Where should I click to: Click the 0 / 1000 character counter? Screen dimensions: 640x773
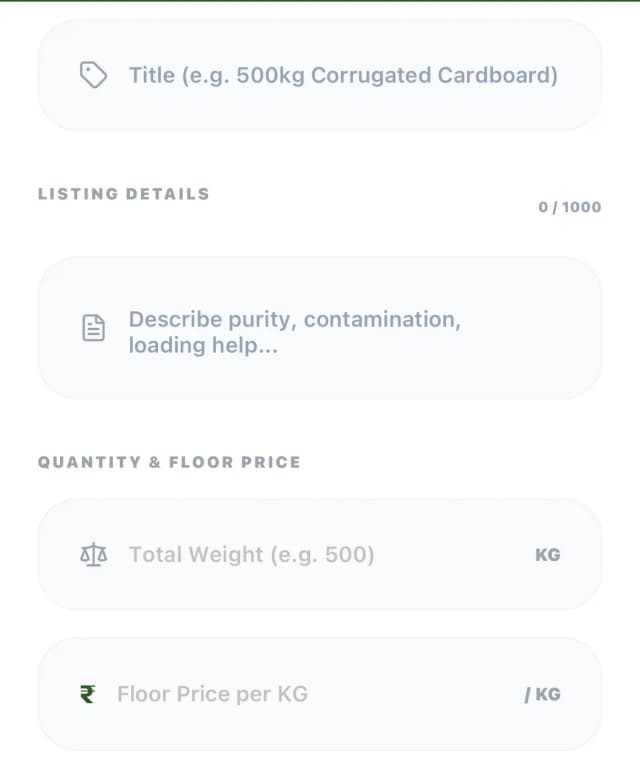coord(570,207)
